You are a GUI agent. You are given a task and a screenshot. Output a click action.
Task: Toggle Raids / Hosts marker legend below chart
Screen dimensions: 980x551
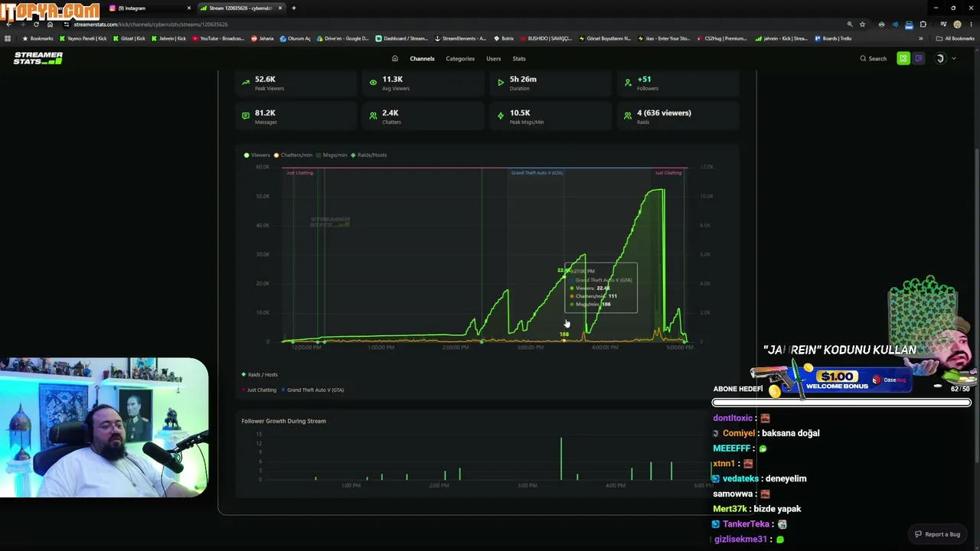(260, 375)
